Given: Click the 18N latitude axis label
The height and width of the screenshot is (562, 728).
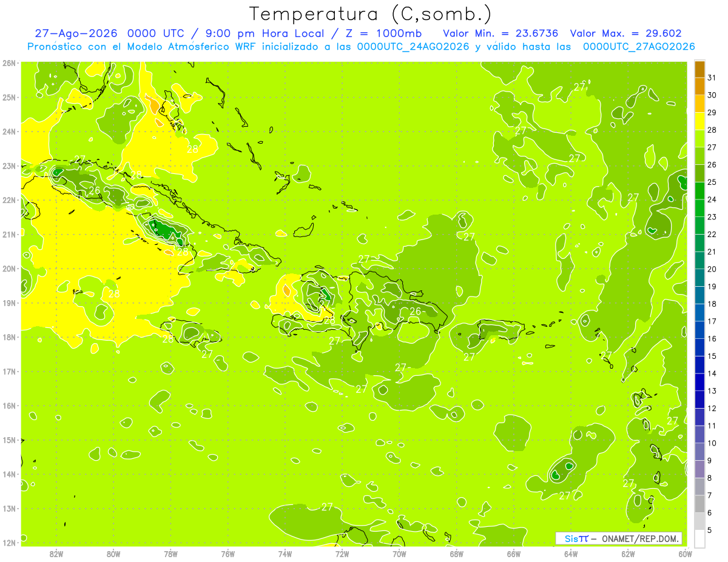Looking at the screenshot, I should point(9,337).
